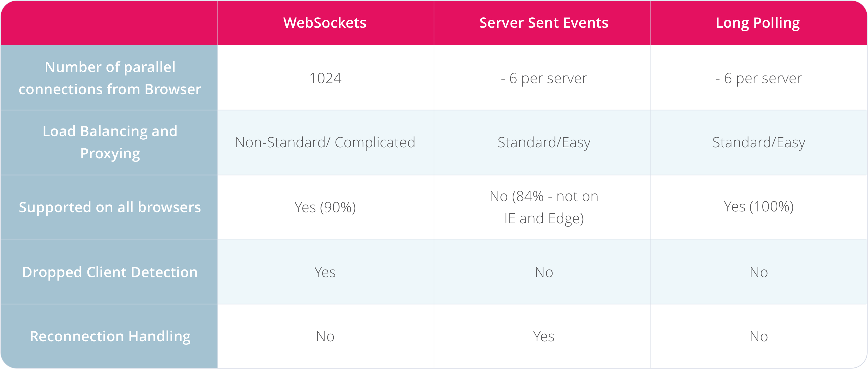
Task: Select WebSockets' No for Reconnection Handling
Action: coord(325,336)
